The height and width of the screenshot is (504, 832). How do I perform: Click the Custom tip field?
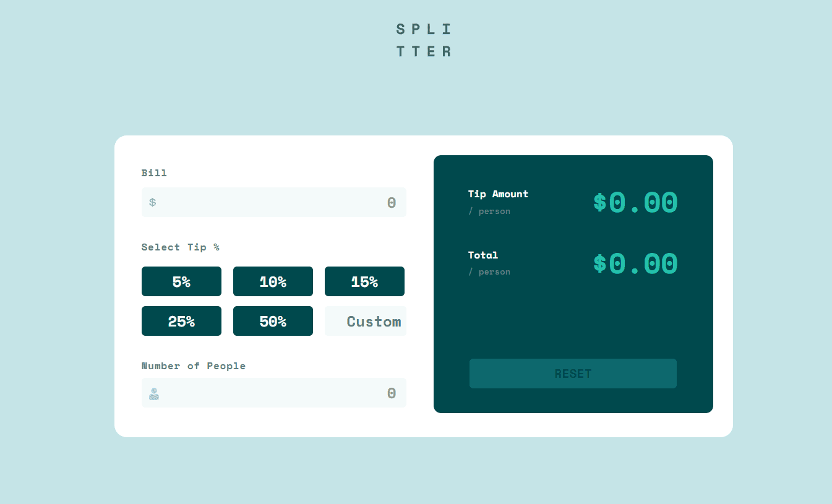coord(365,321)
